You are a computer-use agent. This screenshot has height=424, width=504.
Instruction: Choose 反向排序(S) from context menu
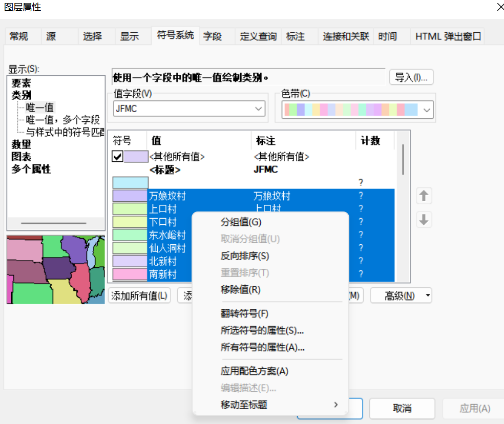pyautogui.click(x=270, y=256)
